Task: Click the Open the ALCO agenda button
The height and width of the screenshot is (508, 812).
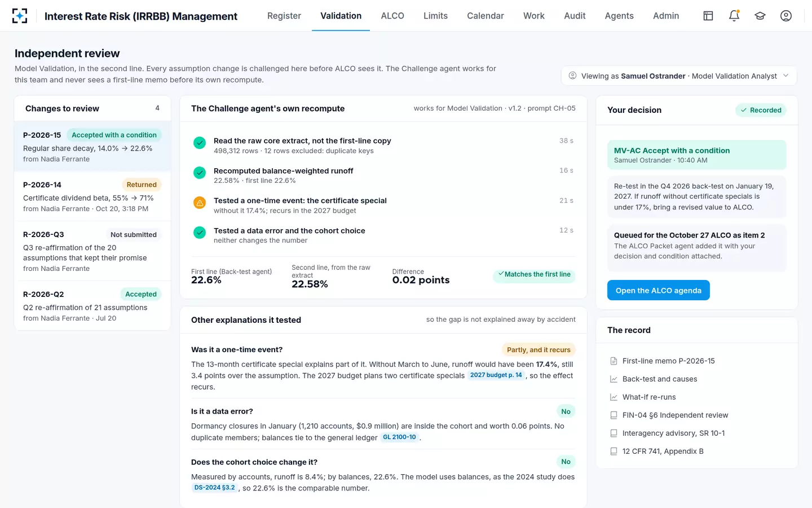Action: click(x=659, y=290)
